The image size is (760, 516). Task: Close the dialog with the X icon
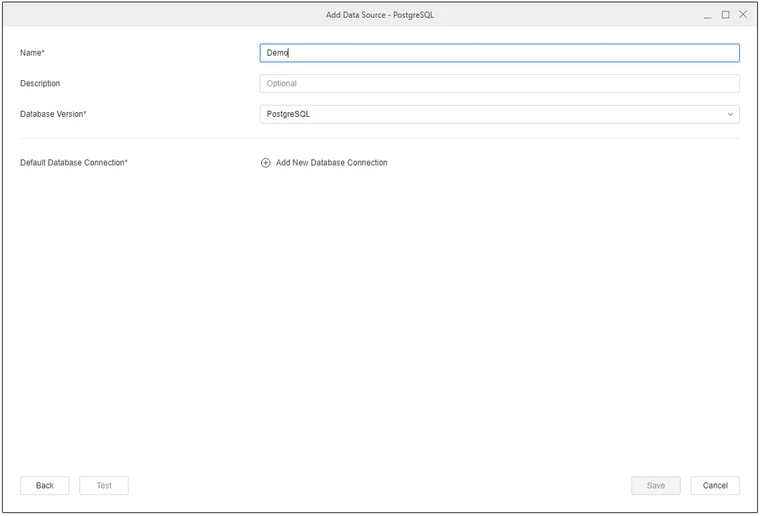point(743,15)
